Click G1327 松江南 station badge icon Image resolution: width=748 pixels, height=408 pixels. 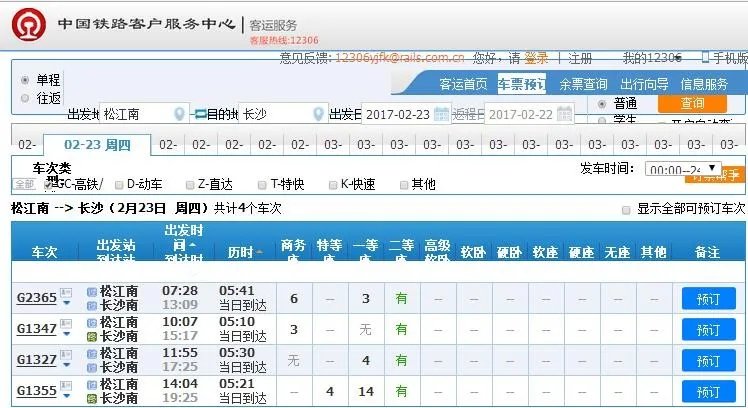[92, 354]
